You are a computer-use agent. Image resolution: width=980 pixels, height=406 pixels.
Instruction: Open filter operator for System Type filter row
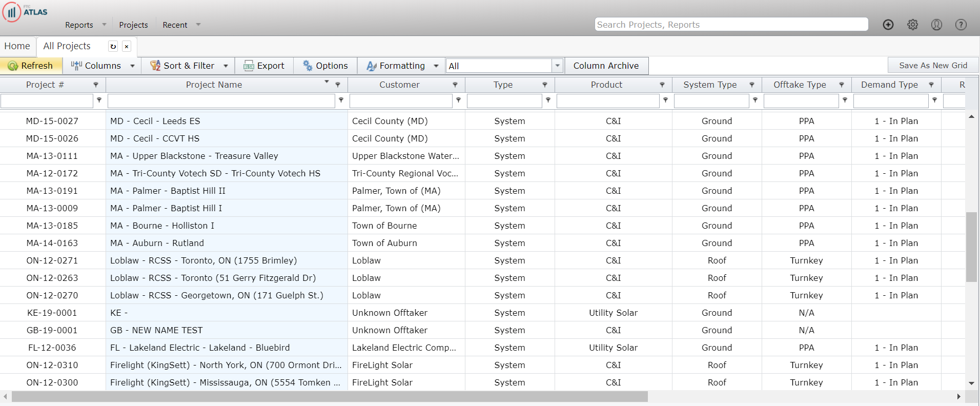[x=755, y=100]
